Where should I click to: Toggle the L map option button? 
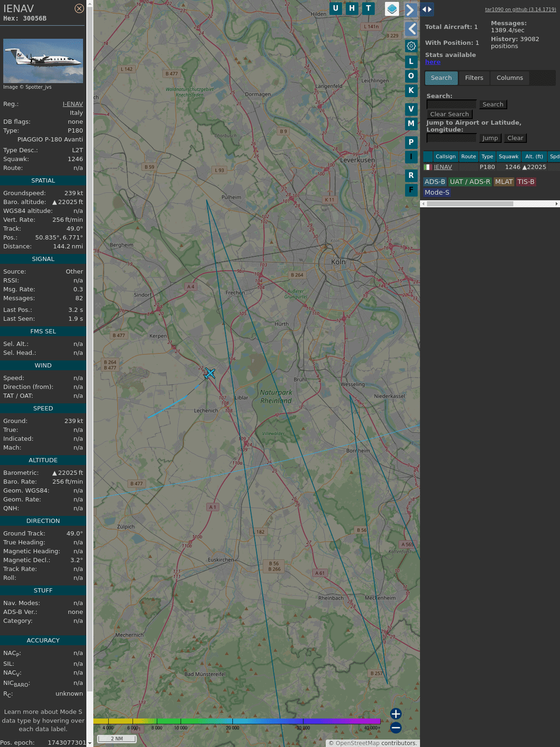[411, 62]
